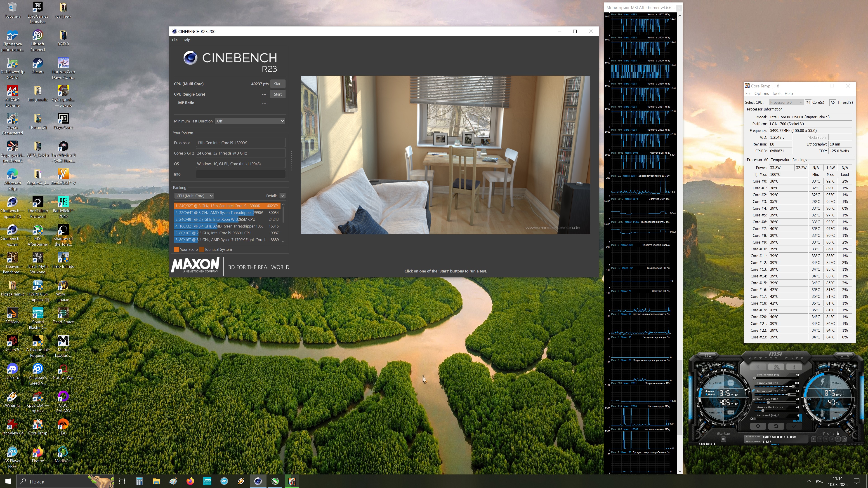
Task: Toggle the Profile lock icon
Action: coord(838,433)
